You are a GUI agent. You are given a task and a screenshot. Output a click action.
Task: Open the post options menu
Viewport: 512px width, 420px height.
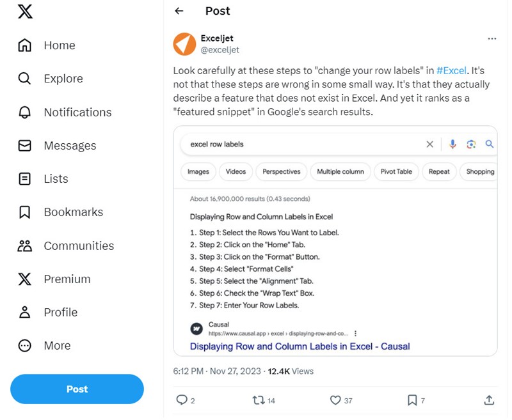click(492, 38)
